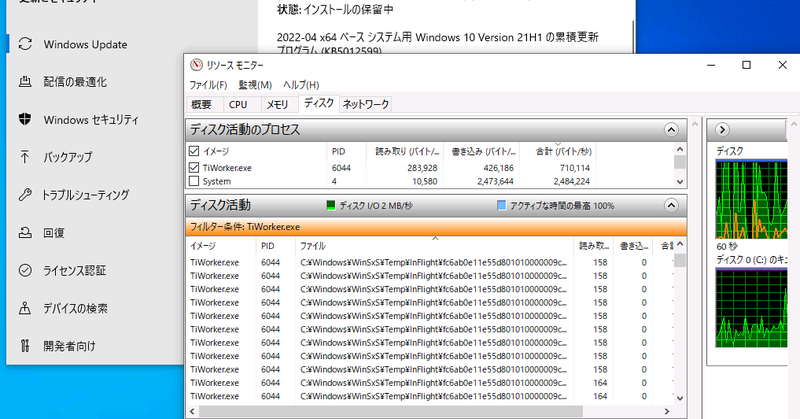
Task: Click the ライセンス認証 checkmark circle icon
Action: pos(25,270)
